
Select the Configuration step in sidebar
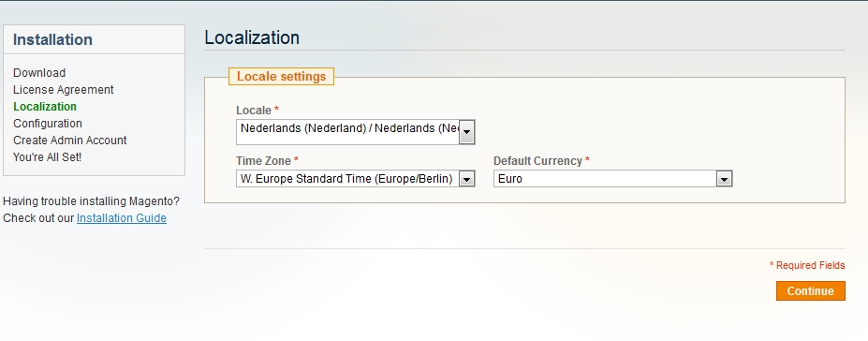click(x=48, y=124)
